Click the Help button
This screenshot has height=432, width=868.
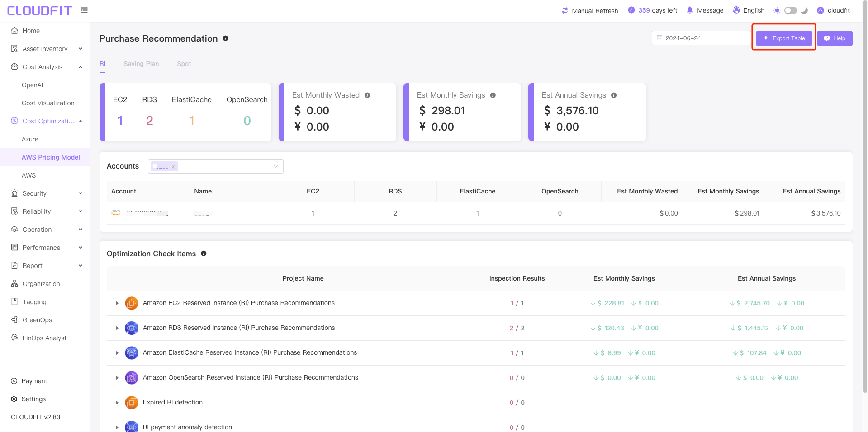point(835,38)
